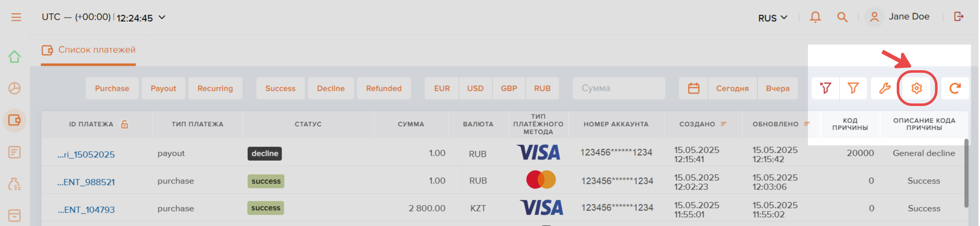Screen dimensions: 980x226
Task: Toggle the EUR currency filter
Action: pyautogui.click(x=442, y=89)
